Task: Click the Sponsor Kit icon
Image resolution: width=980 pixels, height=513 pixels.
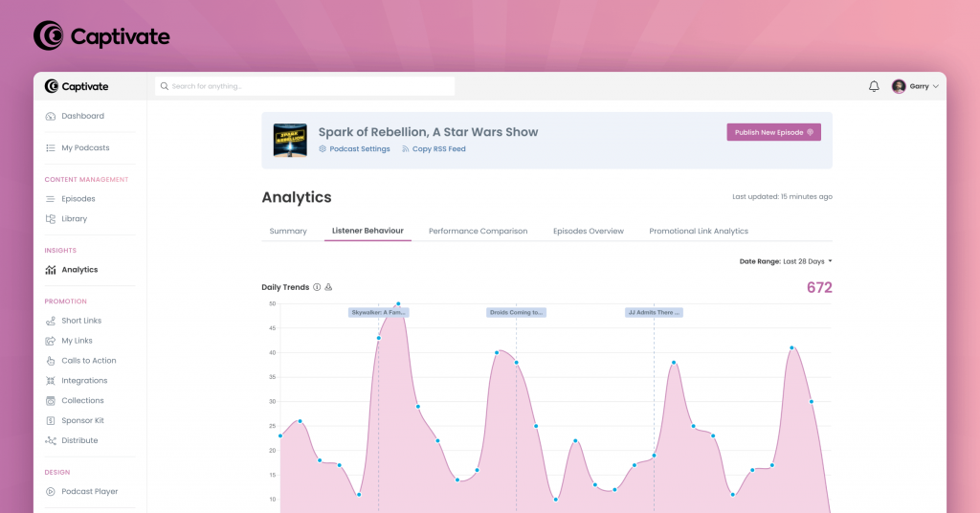Action: [51, 420]
